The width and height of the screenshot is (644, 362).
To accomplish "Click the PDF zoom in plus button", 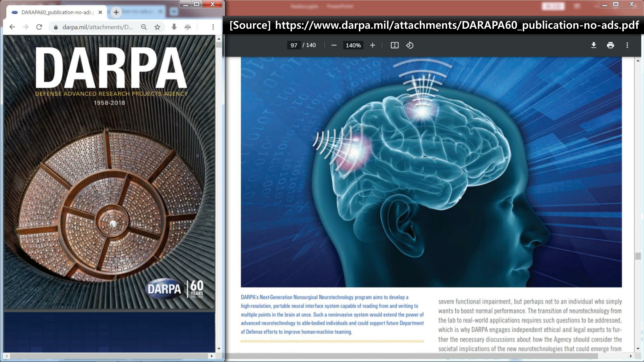I will click(372, 45).
